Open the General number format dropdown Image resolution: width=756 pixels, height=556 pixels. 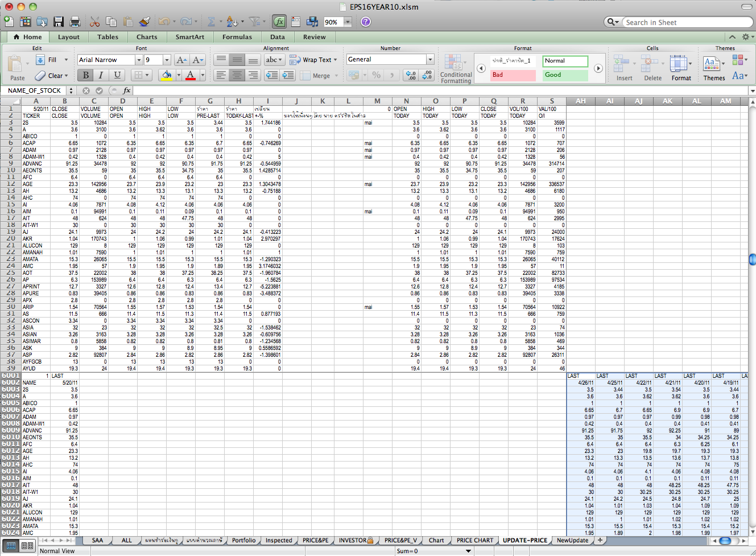pos(430,60)
